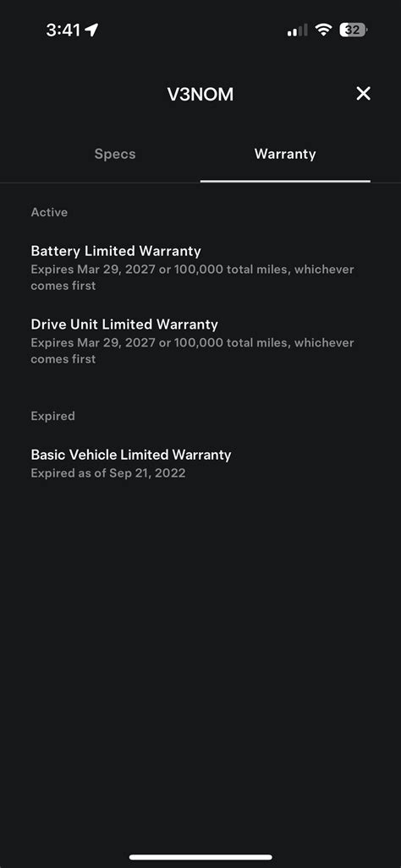Tap the 3:41 clock in status bar
The image size is (401, 868).
(63, 30)
